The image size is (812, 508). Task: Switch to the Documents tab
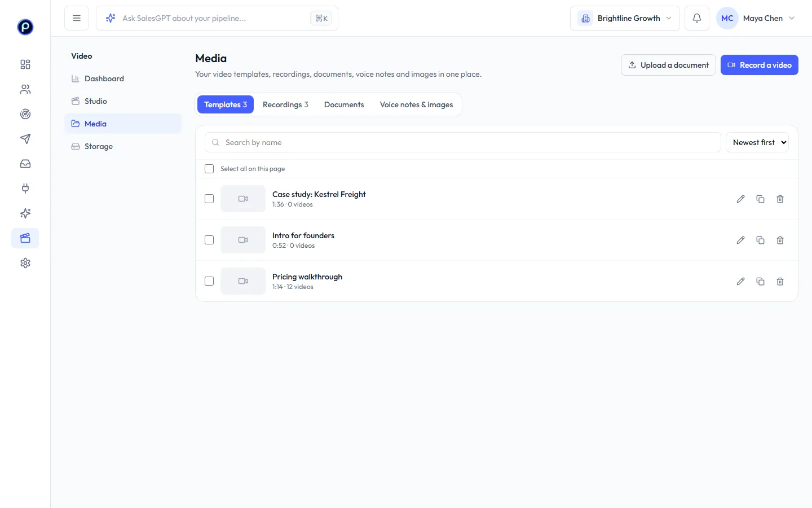pyautogui.click(x=344, y=104)
